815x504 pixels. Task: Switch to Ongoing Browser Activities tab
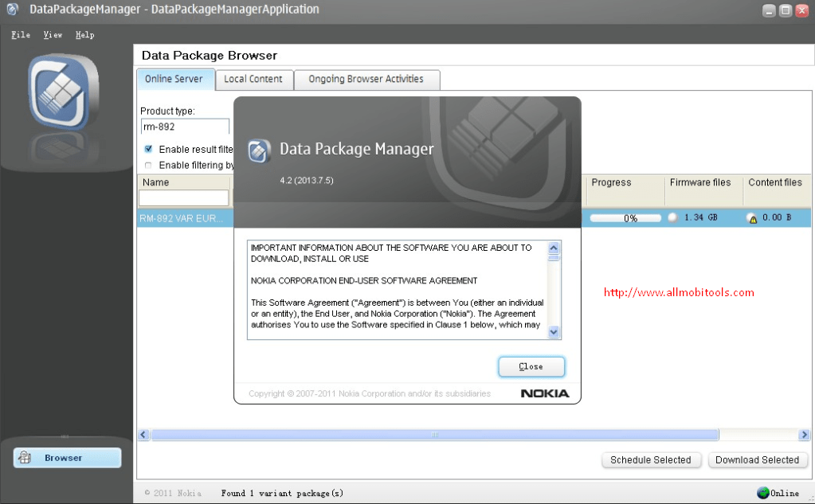[x=367, y=80]
